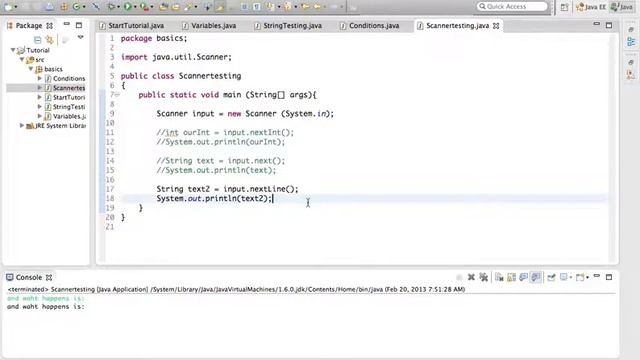
Task: Toggle Show Console on standard output
Action: pos(524,278)
